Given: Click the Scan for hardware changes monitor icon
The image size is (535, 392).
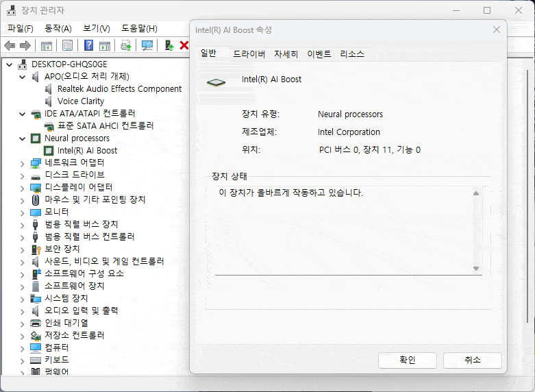Looking at the screenshot, I should pyautogui.click(x=147, y=45).
